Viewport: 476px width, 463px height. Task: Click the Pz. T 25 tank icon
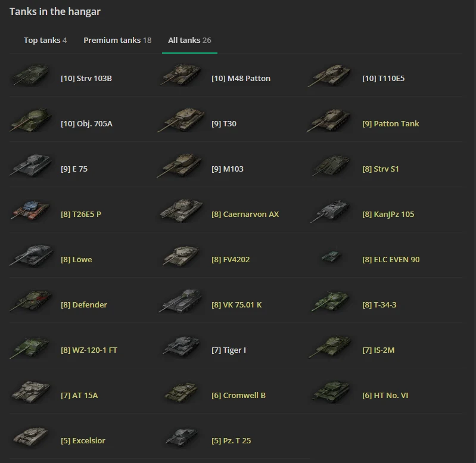[x=182, y=437]
